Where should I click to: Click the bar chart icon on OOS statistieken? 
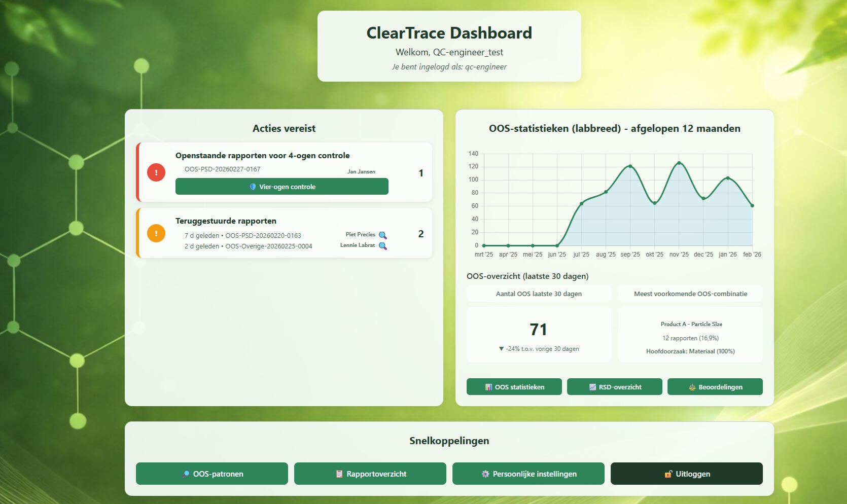pyautogui.click(x=488, y=387)
